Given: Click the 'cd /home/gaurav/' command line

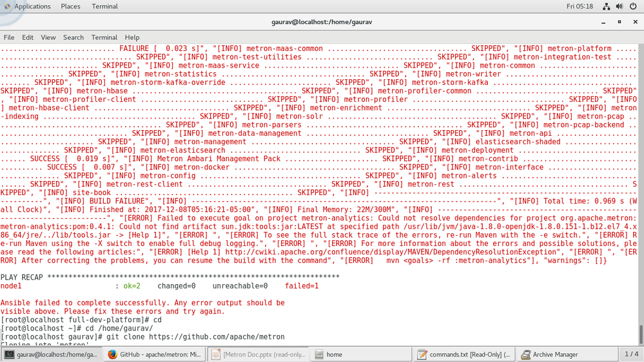Looking at the screenshot, I should click(119, 329).
